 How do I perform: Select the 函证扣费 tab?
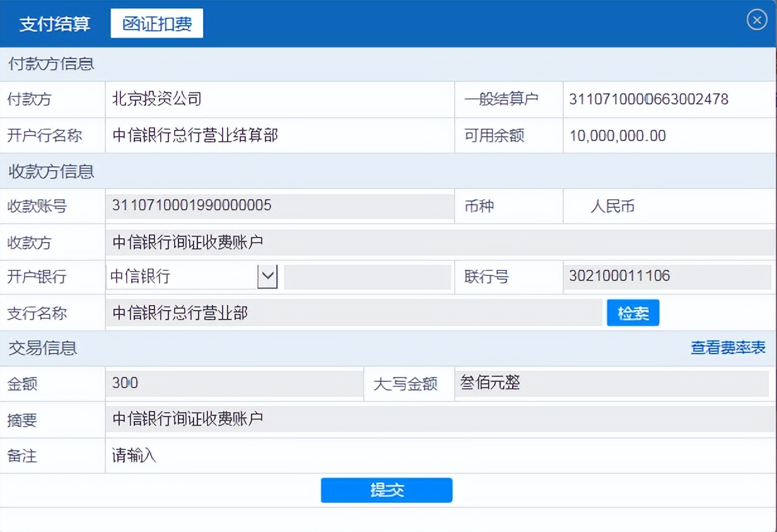pos(156,23)
